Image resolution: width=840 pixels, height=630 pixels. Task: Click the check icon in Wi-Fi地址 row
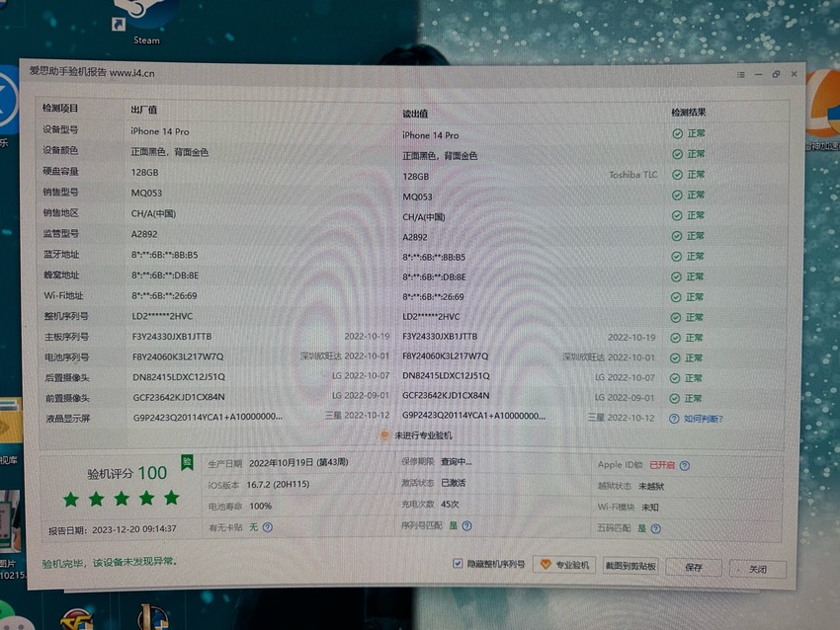click(676, 297)
